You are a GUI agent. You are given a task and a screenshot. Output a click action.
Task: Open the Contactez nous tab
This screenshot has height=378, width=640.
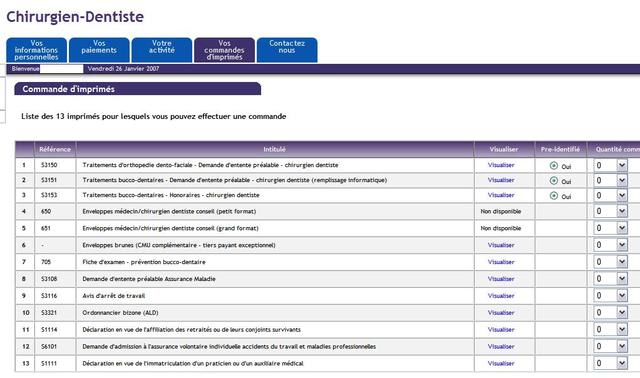click(287, 50)
